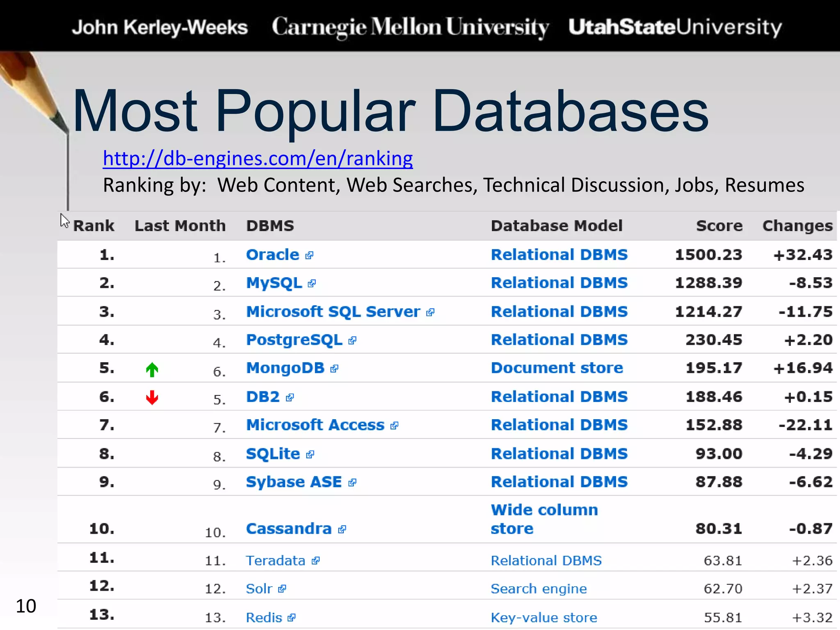Open the db-engines.com ranking hyperlink
840x630 pixels.
[x=258, y=158]
